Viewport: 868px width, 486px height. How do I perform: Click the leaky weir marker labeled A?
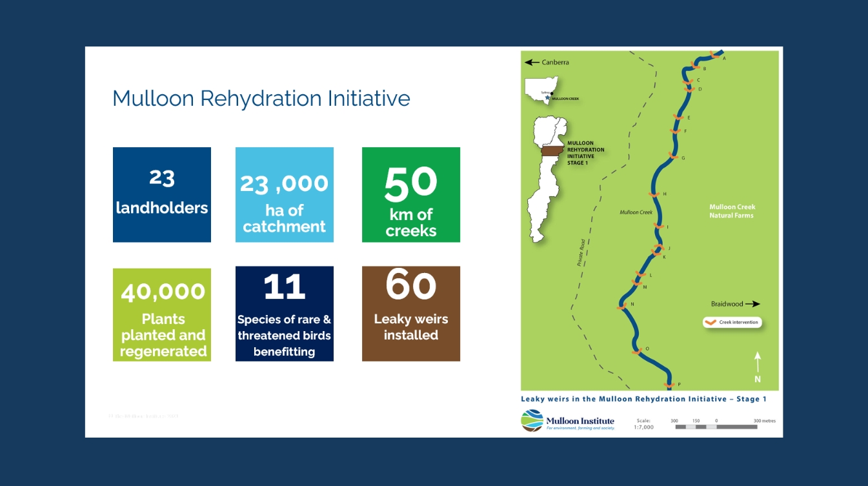point(714,54)
